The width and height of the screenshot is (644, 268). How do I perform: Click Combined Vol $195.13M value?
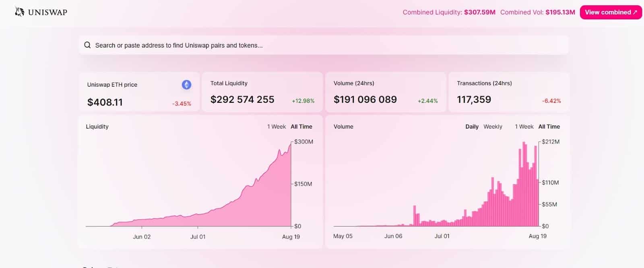[560, 12]
